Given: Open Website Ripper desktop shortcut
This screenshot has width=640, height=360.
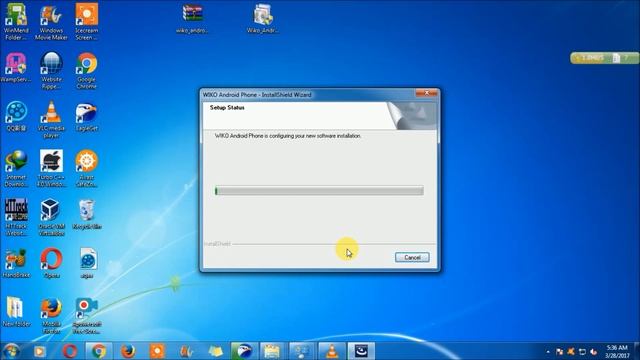Looking at the screenshot, I should (x=51, y=71).
